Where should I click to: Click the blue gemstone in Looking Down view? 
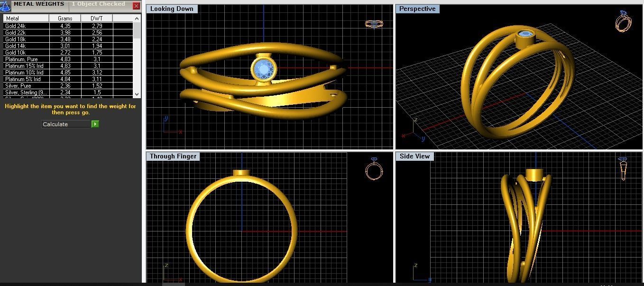(x=263, y=70)
